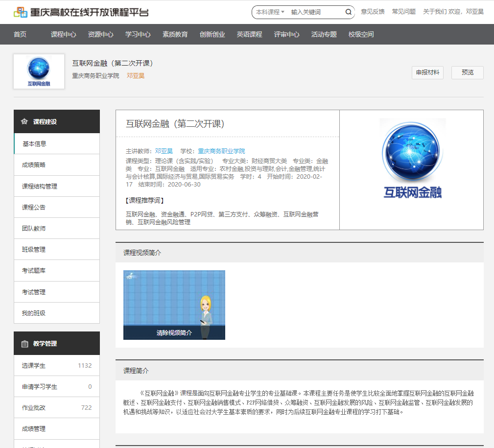
Task: Select 首页 in the navigation bar
Action: [x=20, y=34]
